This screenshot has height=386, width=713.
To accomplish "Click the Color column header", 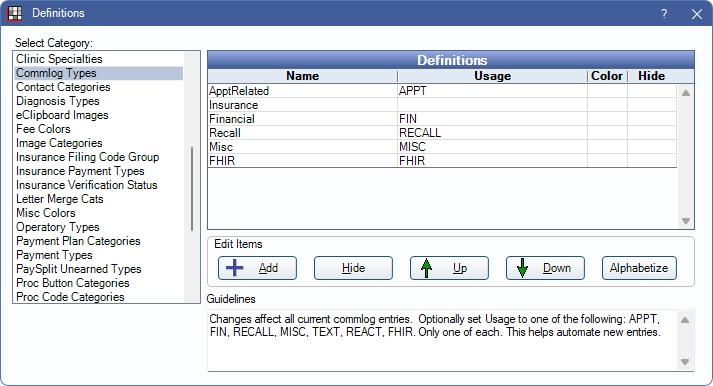I will point(607,76).
